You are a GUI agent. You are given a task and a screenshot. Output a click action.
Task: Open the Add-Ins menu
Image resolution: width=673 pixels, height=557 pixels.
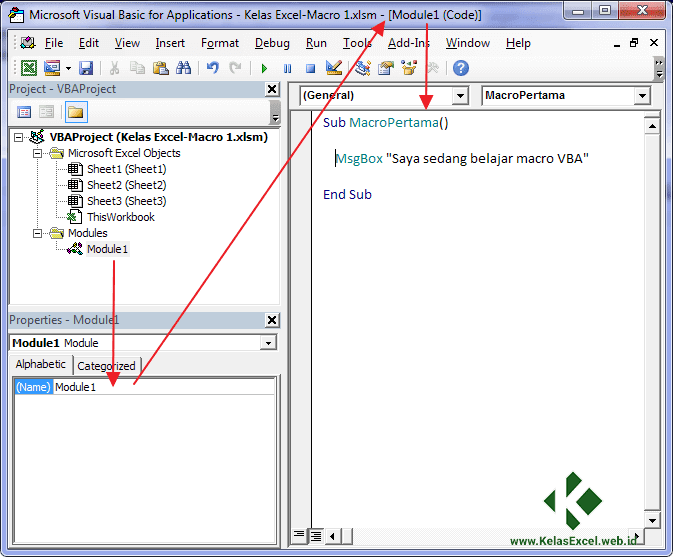409,43
